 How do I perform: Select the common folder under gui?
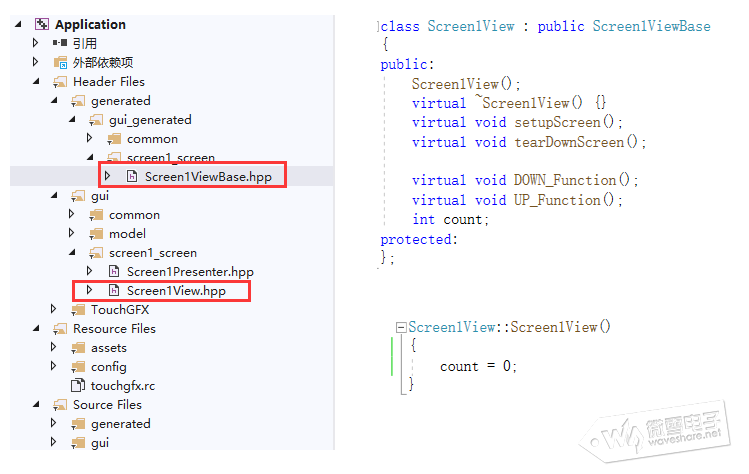tap(134, 215)
